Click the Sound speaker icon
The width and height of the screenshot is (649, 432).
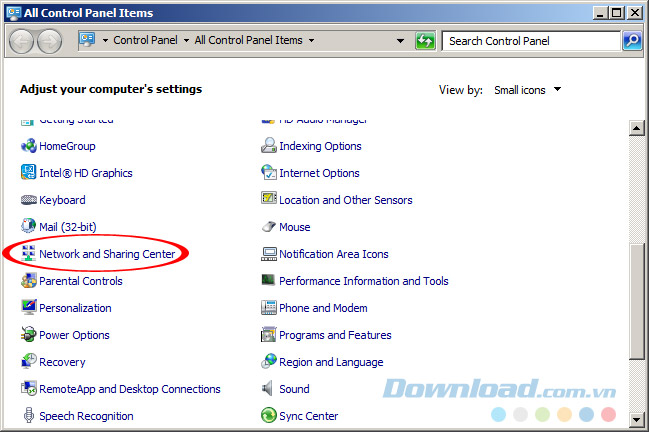(267, 388)
